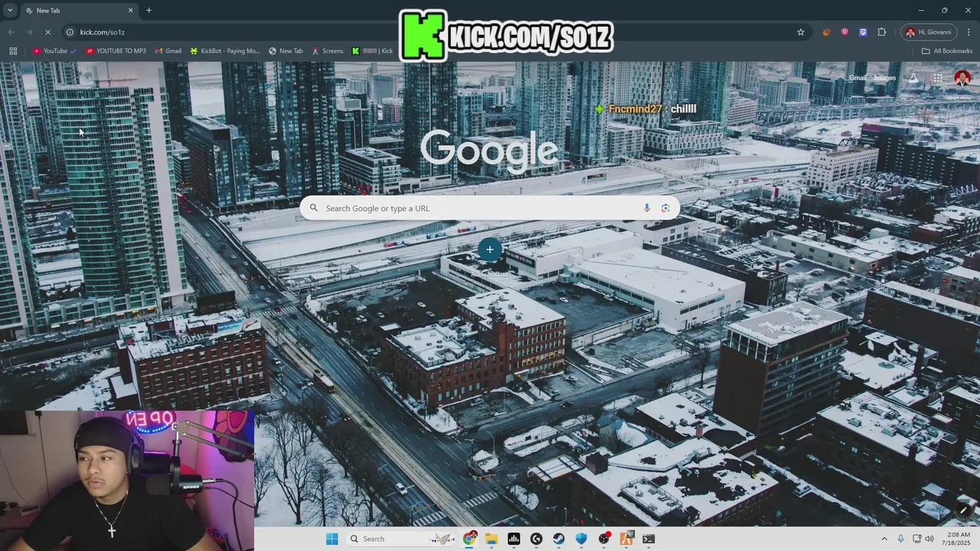Open Search Labs flask icon
Screen dimensions: 980x551
pyautogui.click(x=913, y=78)
